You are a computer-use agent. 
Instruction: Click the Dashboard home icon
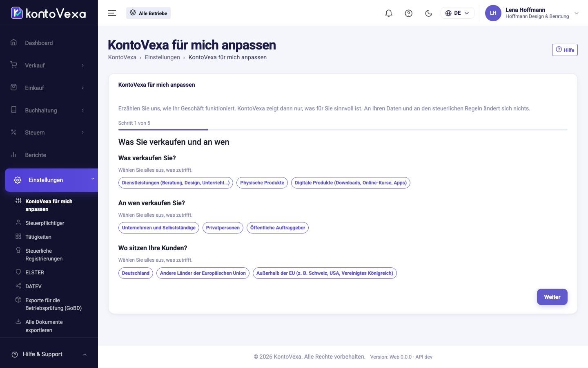[x=14, y=43]
